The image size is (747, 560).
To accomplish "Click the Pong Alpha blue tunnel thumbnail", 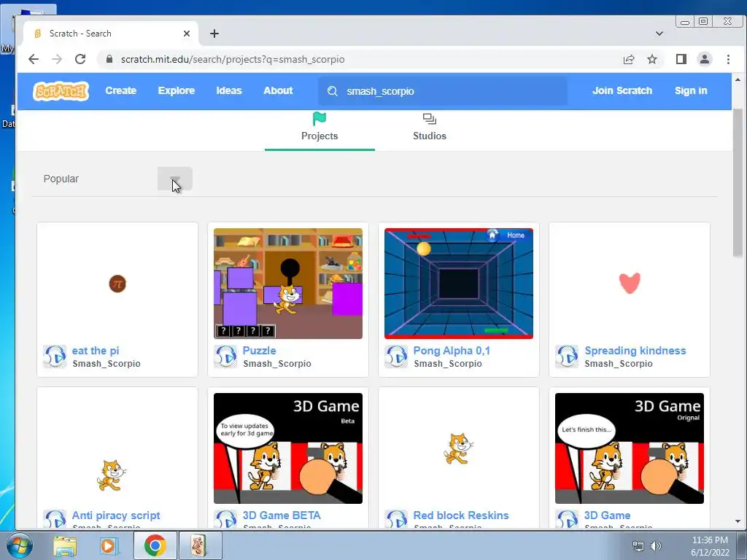I will 459,284.
